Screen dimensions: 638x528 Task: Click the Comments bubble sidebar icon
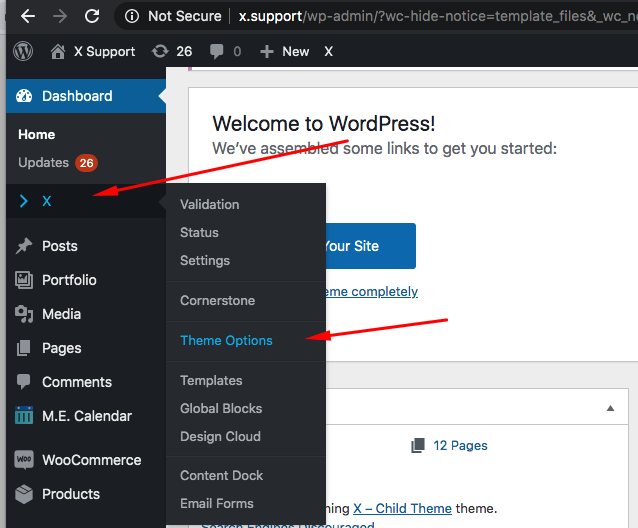[24, 382]
